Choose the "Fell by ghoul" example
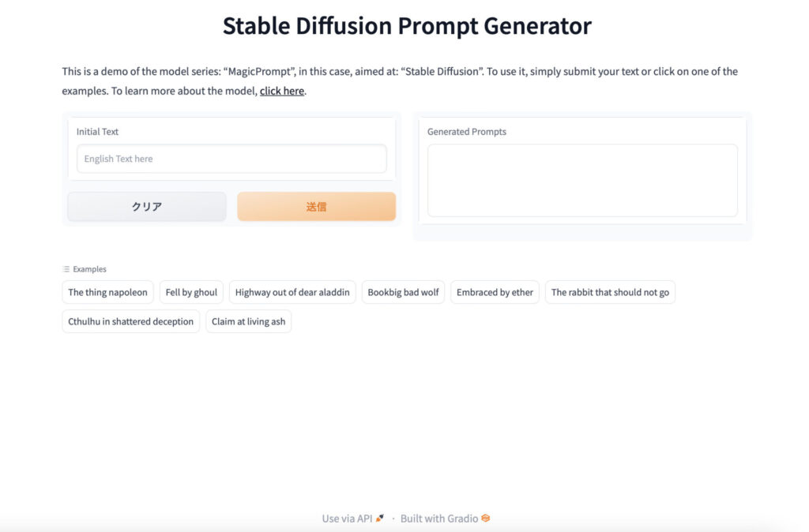Screen dimensions: 809x532 [191, 292]
